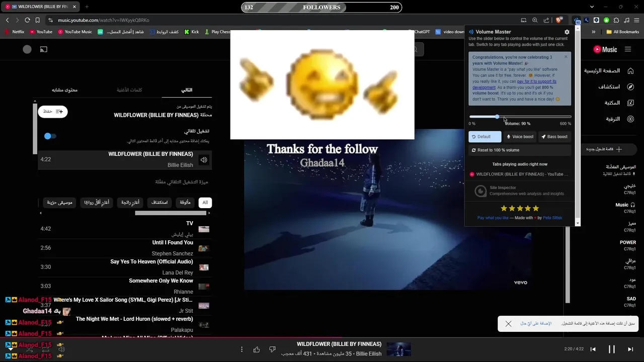The width and height of the screenshot is (644, 362).
Task: Click the zoom magnifier icon in address bar
Action: pyautogui.click(x=535, y=20)
